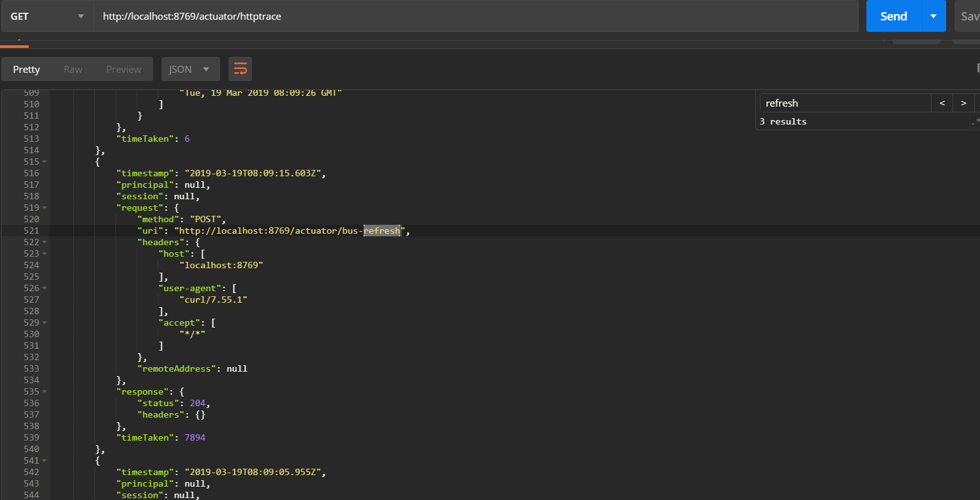Collapse the "accept" array at line 529
This screenshot has width=980, height=500.
(x=45, y=322)
